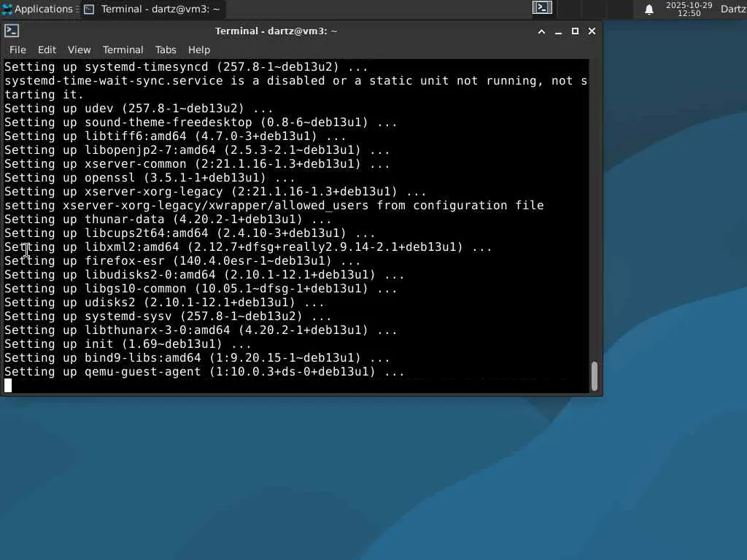Click the line 'Setting up sound-theme-freedesktop'
The image size is (747, 560).
point(201,122)
